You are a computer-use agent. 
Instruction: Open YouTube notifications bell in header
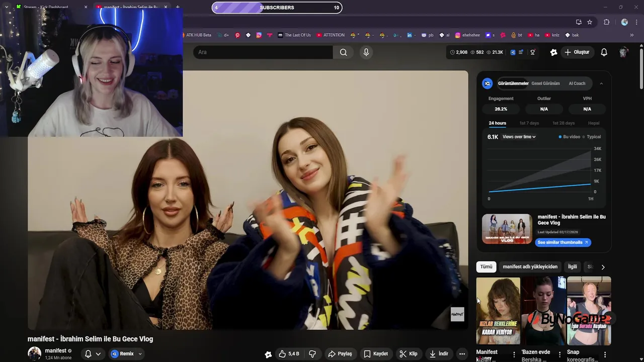(x=604, y=52)
